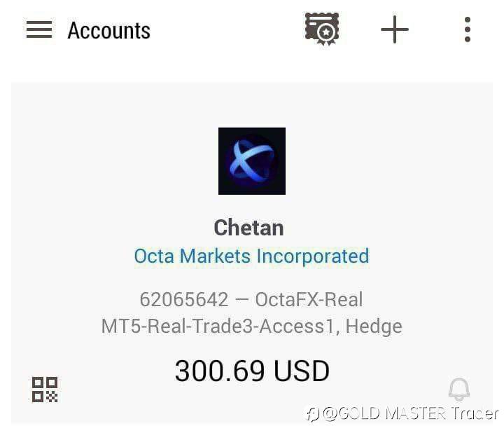Click the GOLD MASTER Trader watermark
Viewport: 504px width, 440px height.
click(402, 413)
